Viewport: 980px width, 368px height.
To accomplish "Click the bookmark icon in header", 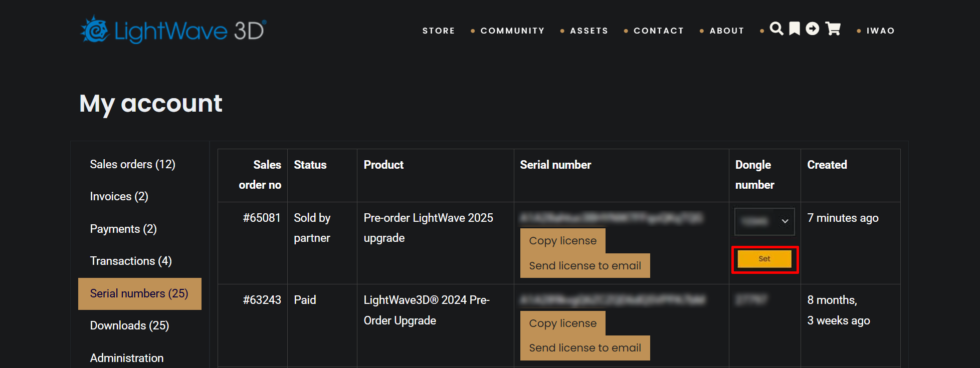I will tap(795, 29).
